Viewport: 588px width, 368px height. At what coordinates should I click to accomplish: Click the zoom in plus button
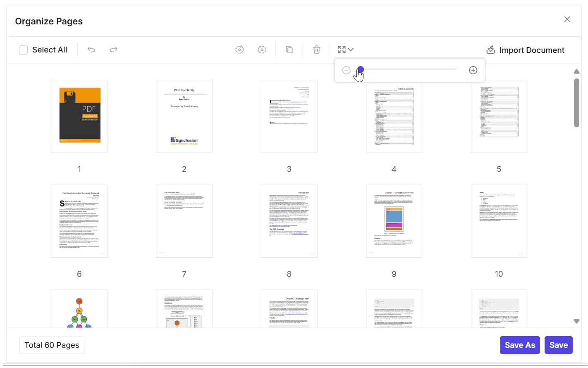(473, 70)
